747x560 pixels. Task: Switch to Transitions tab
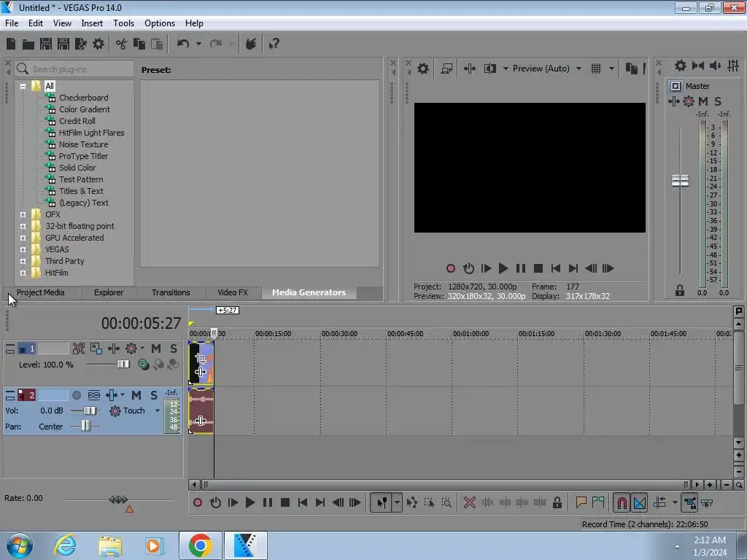coord(171,292)
